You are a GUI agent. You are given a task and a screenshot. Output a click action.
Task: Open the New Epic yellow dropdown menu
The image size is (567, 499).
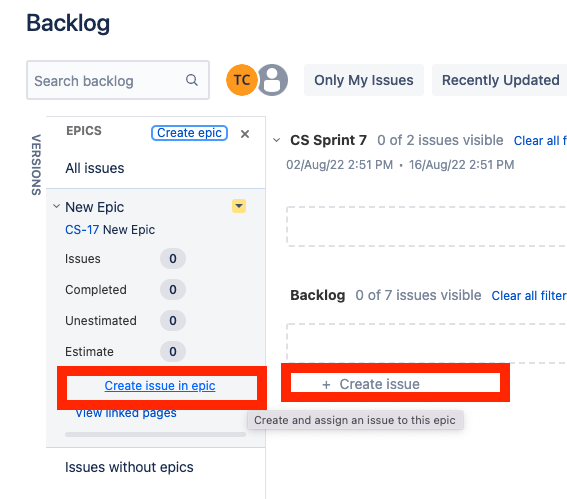[x=239, y=206]
